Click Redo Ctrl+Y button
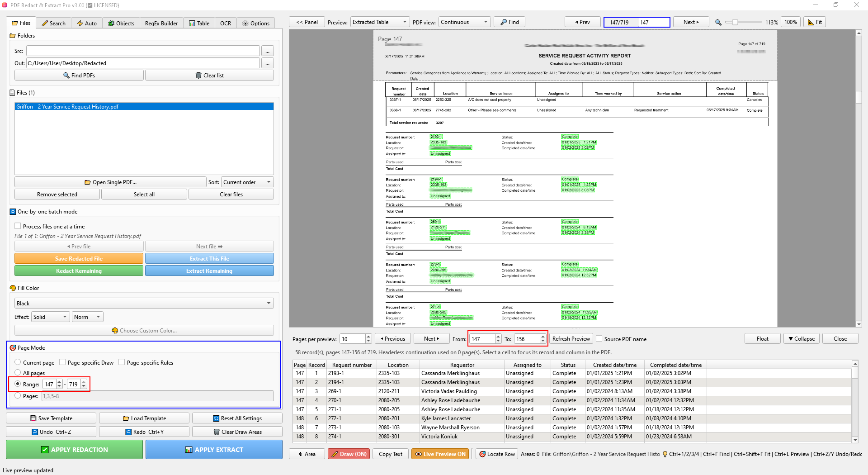The image size is (868, 475). pyautogui.click(x=144, y=432)
